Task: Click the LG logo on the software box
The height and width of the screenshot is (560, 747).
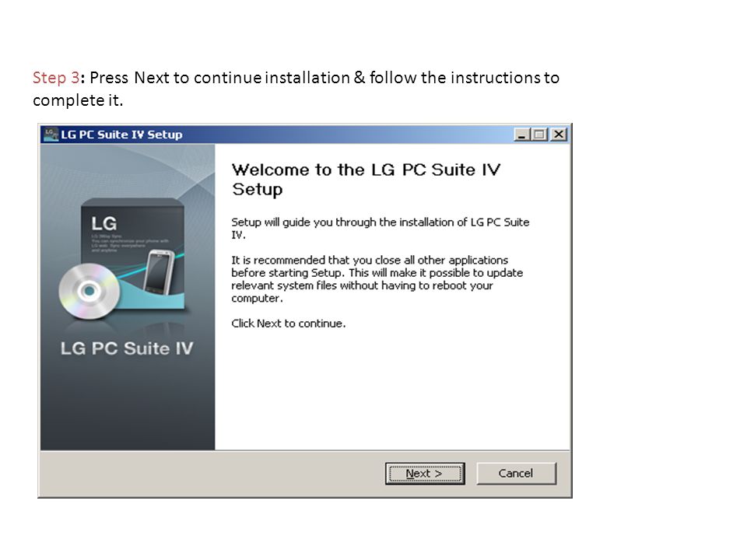Action: [103, 223]
